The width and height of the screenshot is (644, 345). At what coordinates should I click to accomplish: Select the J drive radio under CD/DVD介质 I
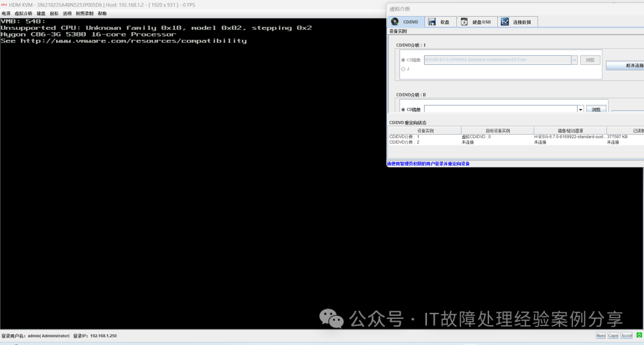tap(403, 69)
